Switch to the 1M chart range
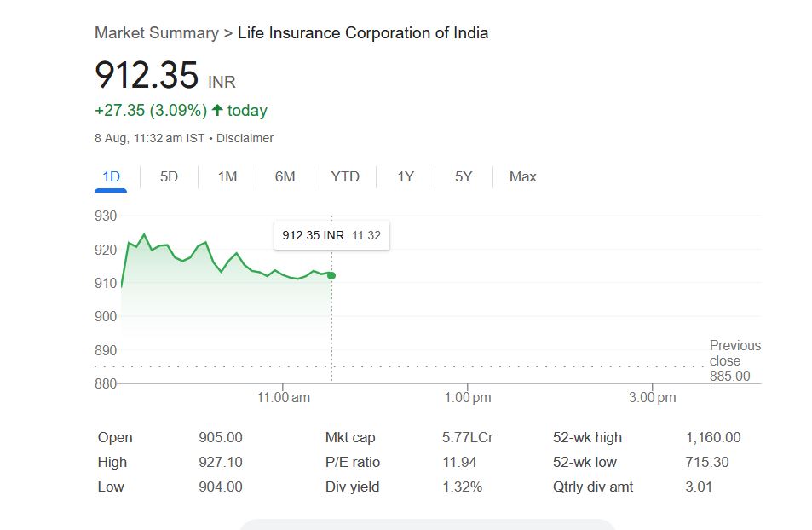Screen dimensions: 812x530 click(227, 177)
